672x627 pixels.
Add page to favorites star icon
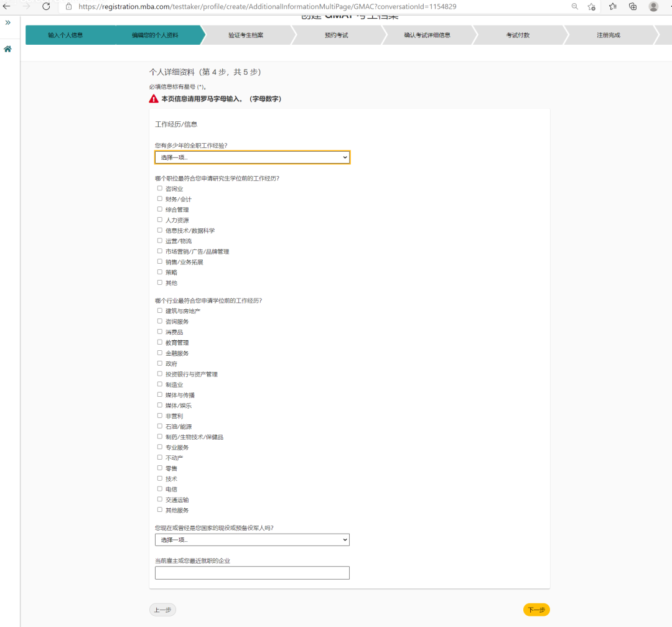click(592, 6)
